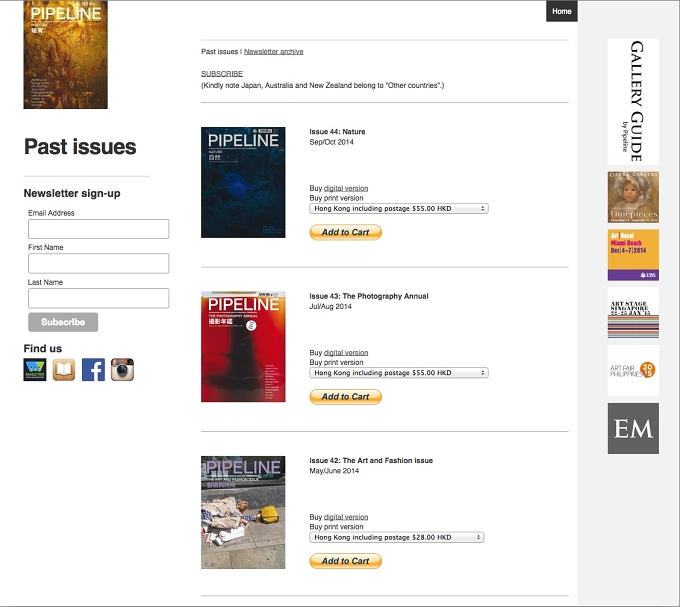Open the EM logo banner
The width and height of the screenshot is (680, 607).
[x=633, y=428]
